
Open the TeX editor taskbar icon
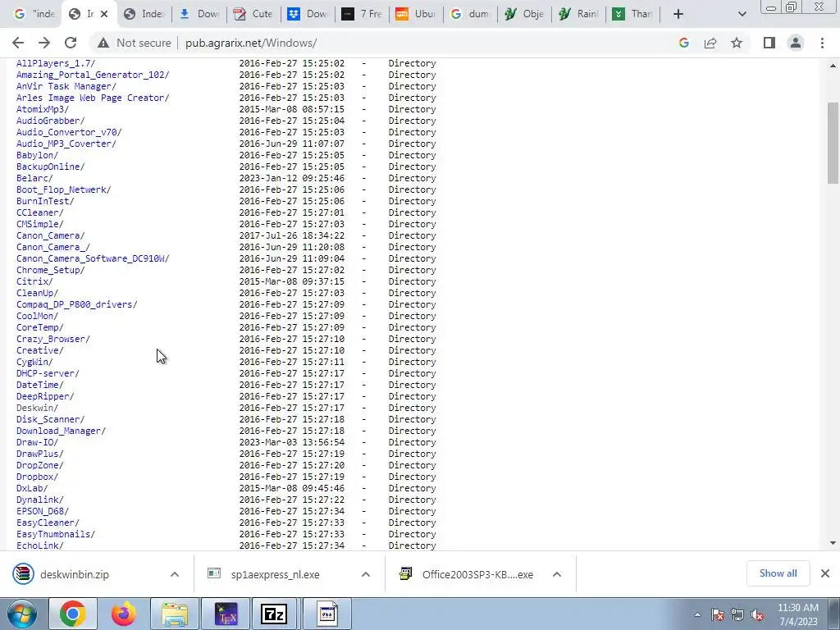(x=226, y=614)
